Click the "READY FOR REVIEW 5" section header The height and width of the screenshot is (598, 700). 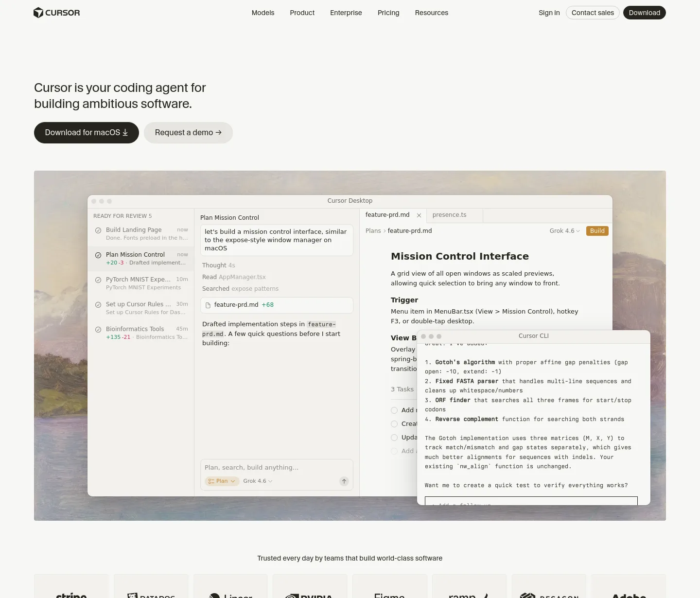tap(122, 216)
